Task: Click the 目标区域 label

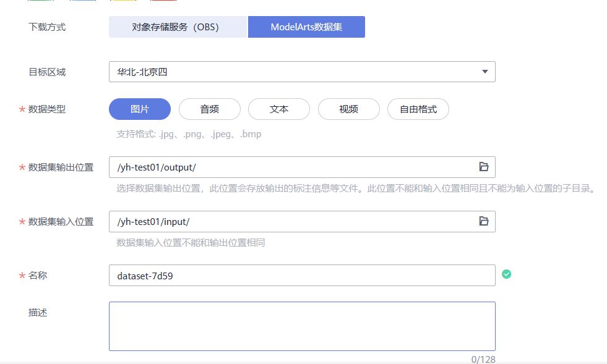Action: [x=47, y=72]
